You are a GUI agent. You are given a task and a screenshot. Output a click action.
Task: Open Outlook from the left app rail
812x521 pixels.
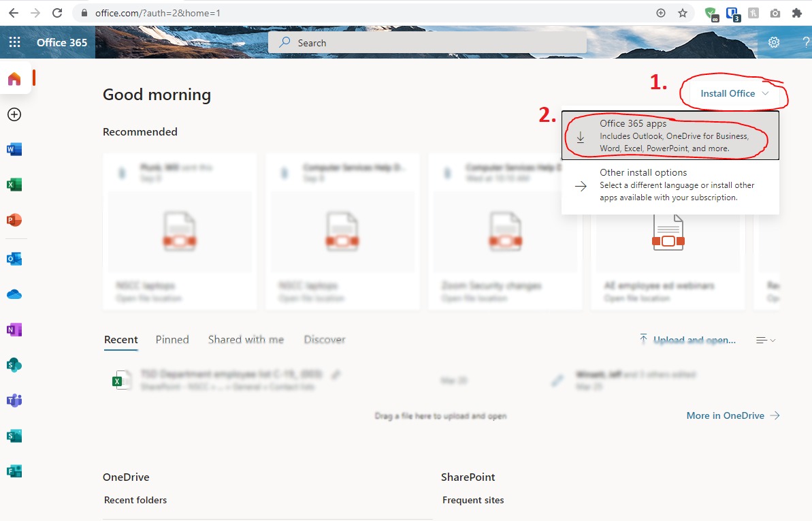pyautogui.click(x=14, y=259)
